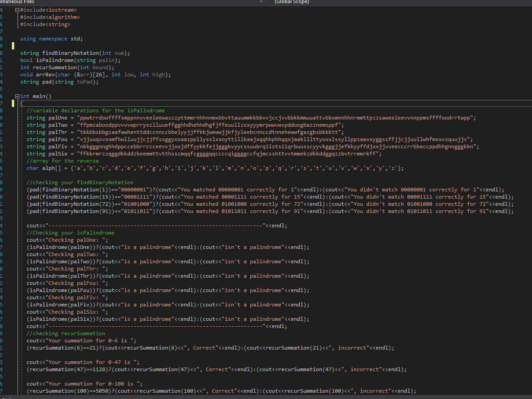Click the "Your summation for 0-6 is" line
Image resolution: width=532 pixels, height=399 pixels.
coord(81,341)
